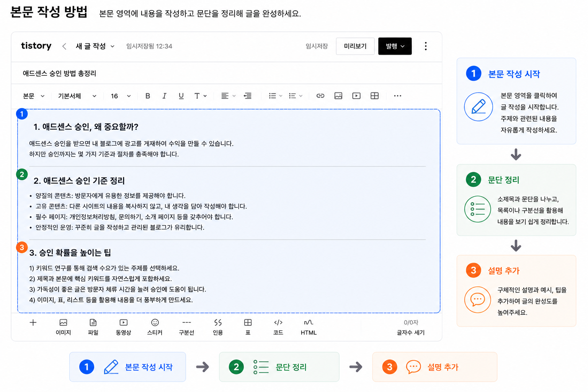Click the tistory logo

[36, 46]
